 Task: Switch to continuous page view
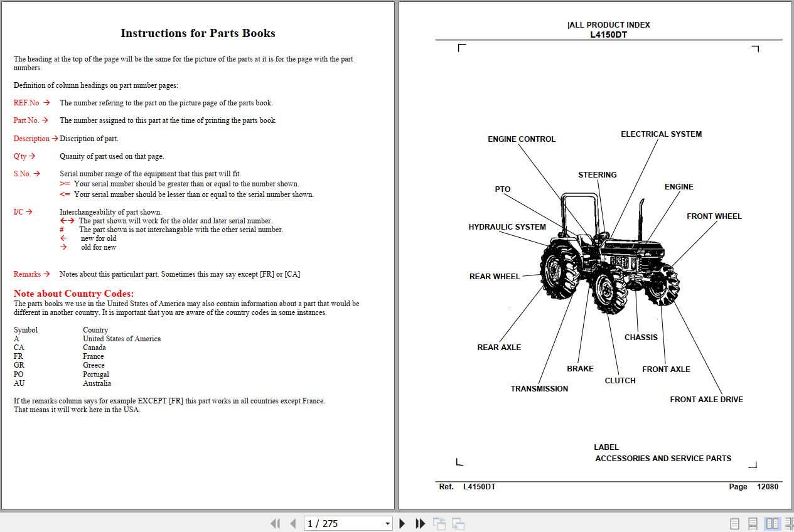(753, 523)
